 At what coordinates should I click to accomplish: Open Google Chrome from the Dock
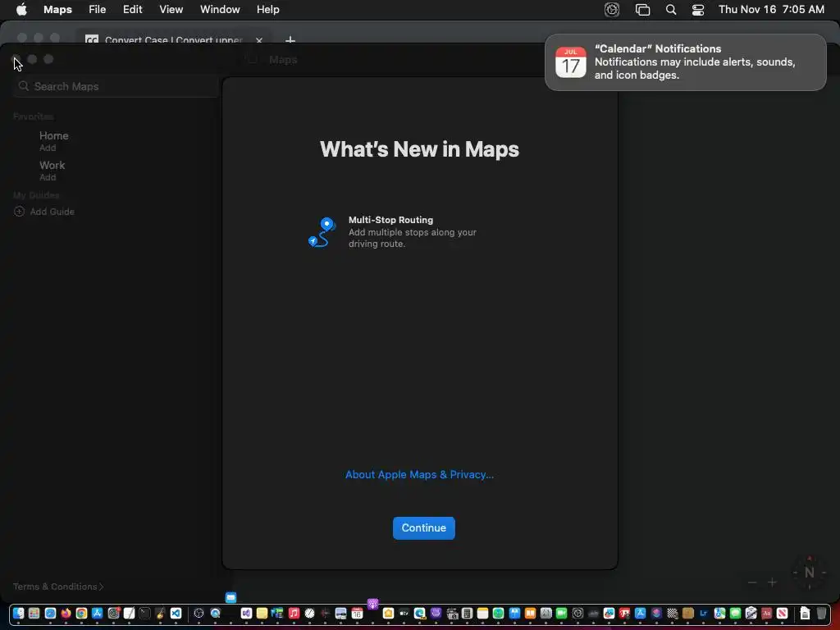81,614
